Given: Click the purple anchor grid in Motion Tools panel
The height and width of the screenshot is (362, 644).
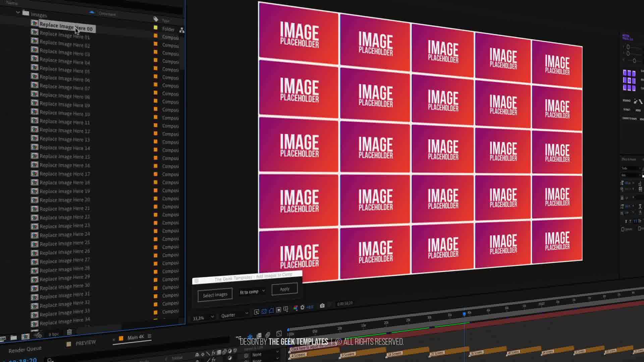Looking at the screenshot, I should coord(629,80).
